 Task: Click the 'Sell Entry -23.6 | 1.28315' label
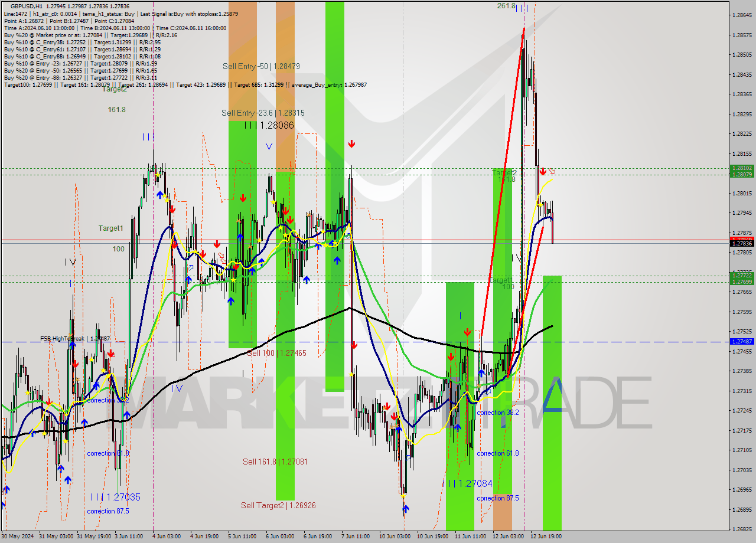coord(263,113)
